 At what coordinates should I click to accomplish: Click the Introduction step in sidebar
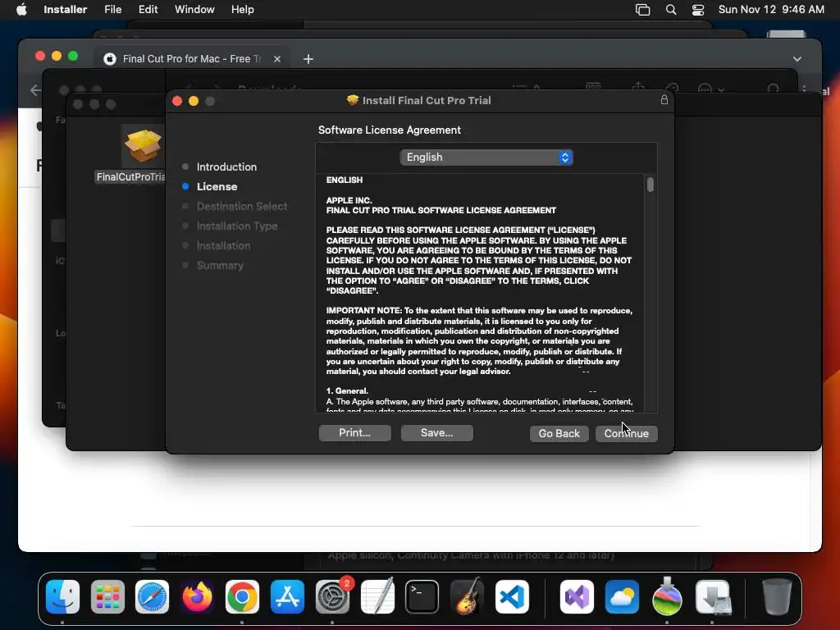coord(226,167)
